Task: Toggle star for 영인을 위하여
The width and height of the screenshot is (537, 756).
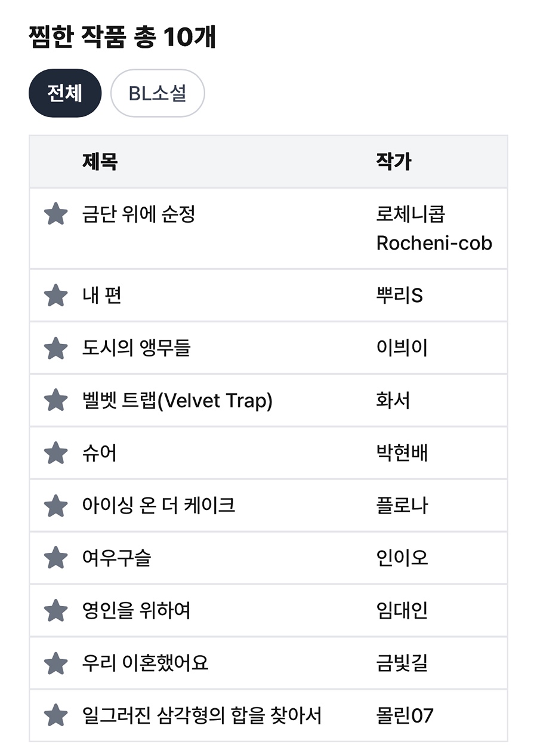Action: (55, 610)
